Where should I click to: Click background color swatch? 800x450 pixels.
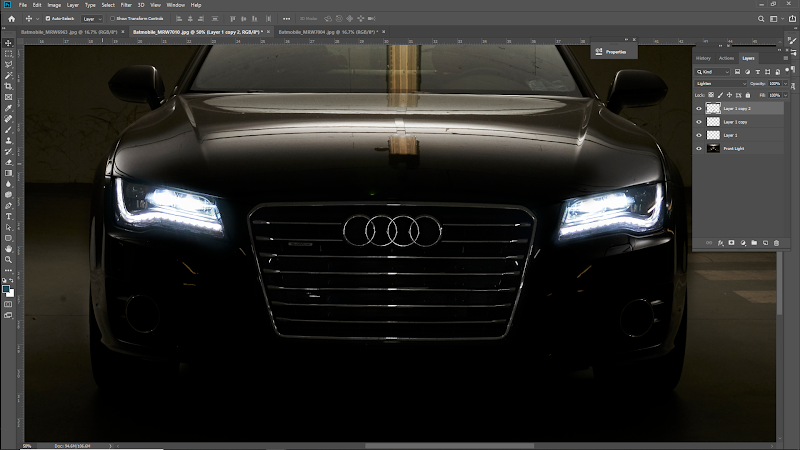[x=11, y=294]
